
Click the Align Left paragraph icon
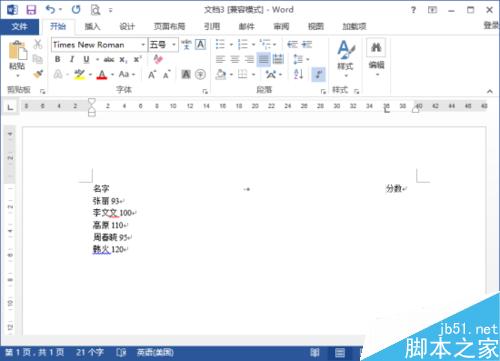(x=220, y=59)
